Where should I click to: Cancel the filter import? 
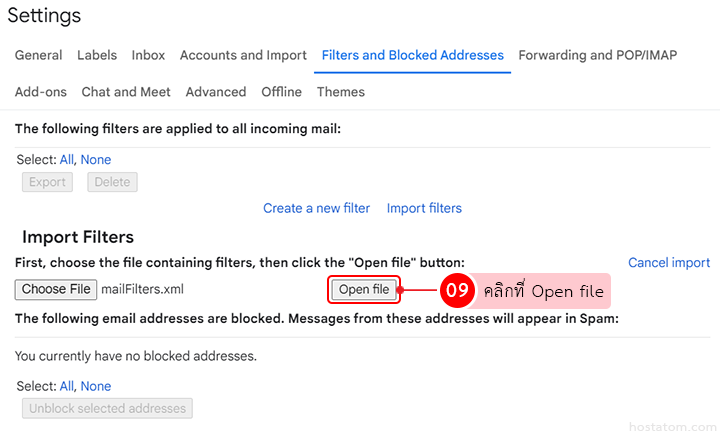pos(669,263)
